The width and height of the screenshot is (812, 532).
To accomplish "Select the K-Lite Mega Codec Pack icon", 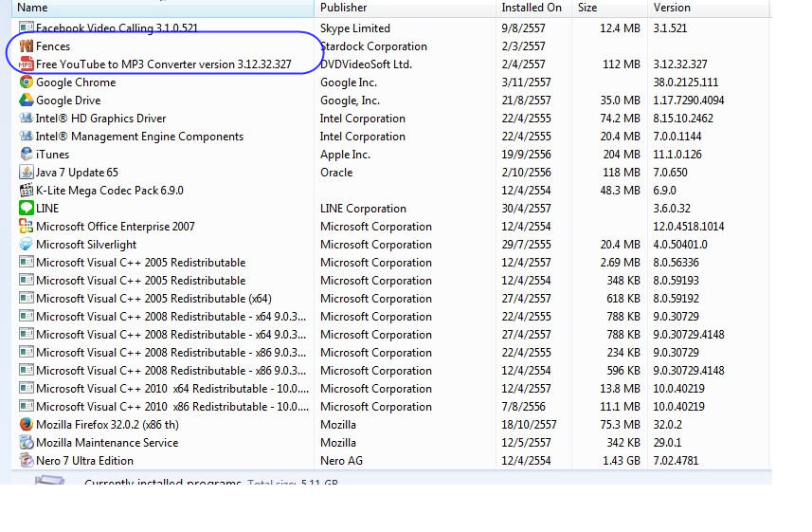I will (27, 191).
